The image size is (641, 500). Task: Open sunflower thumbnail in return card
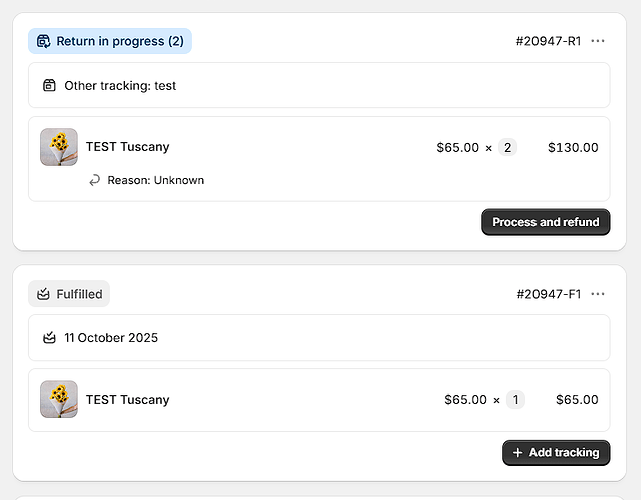click(59, 147)
